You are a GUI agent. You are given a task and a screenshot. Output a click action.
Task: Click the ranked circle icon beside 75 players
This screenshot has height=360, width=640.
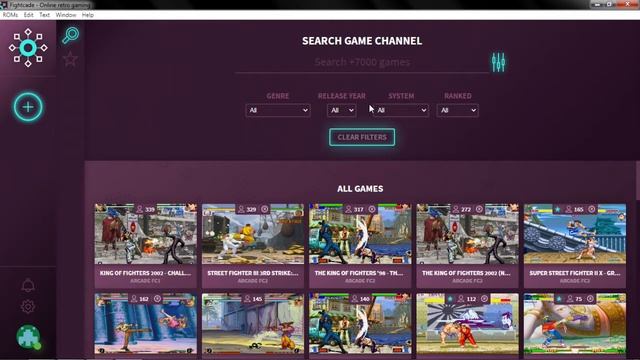click(x=590, y=299)
